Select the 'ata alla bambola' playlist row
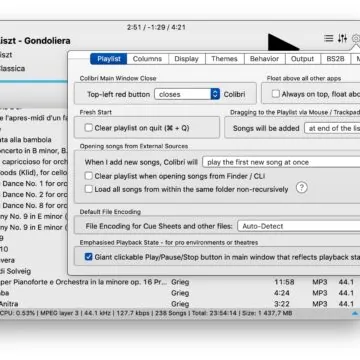The image size is (360, 360). tap(33, 139)
